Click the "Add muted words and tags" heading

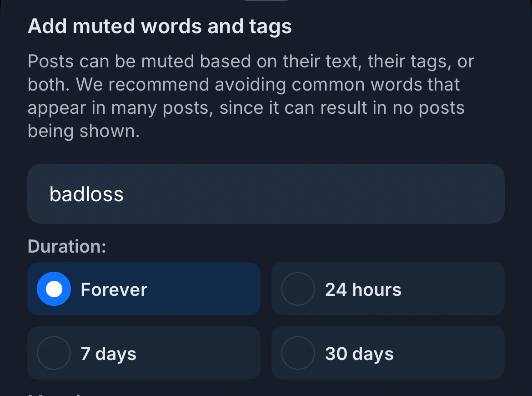[x=160, y=26]
